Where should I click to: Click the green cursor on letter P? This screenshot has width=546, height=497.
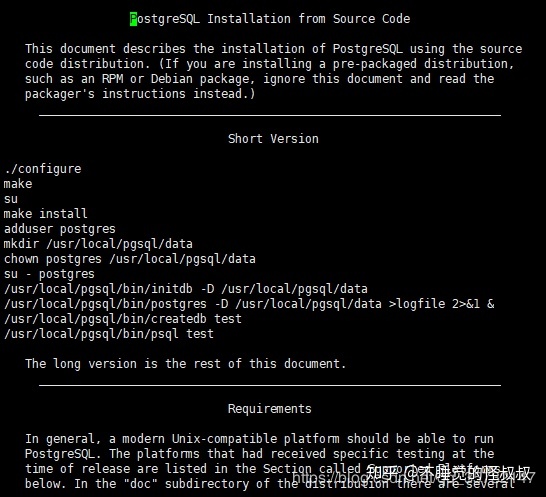click(x=133, y=19)
